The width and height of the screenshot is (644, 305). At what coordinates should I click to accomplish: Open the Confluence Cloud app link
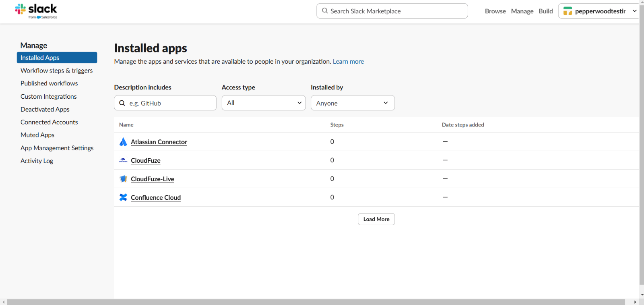coord(155,197)
